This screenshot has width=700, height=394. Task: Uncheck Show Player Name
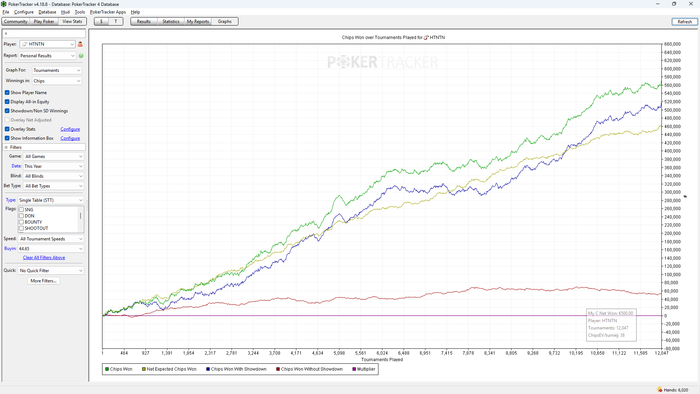coord(7,92)
